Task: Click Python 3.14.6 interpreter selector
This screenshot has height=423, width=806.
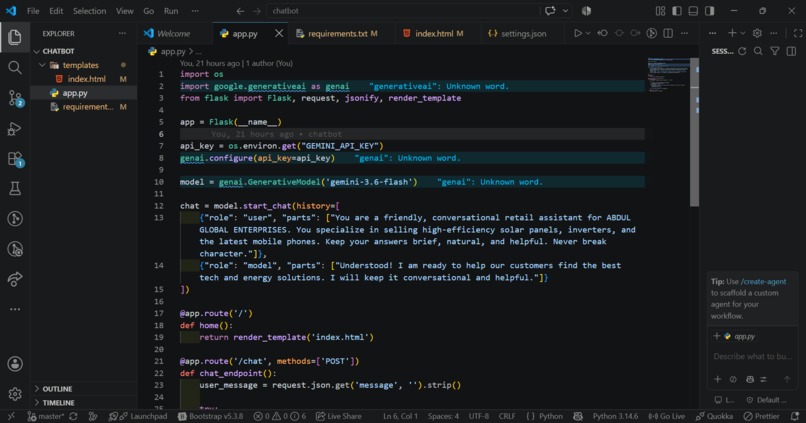Action: pyautogui.click(x=615, y=416)
